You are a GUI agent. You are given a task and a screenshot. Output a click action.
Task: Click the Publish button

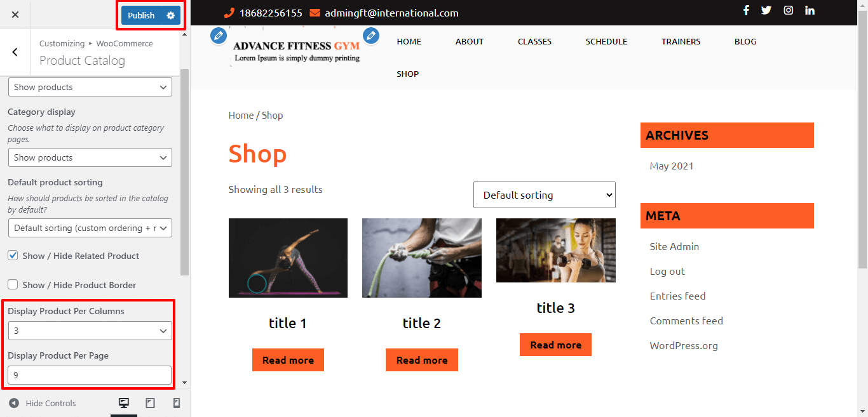tap(141, 15)
